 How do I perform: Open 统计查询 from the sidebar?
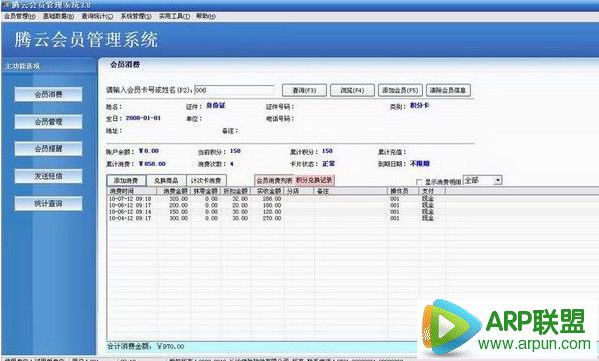(x=48, y=204)
